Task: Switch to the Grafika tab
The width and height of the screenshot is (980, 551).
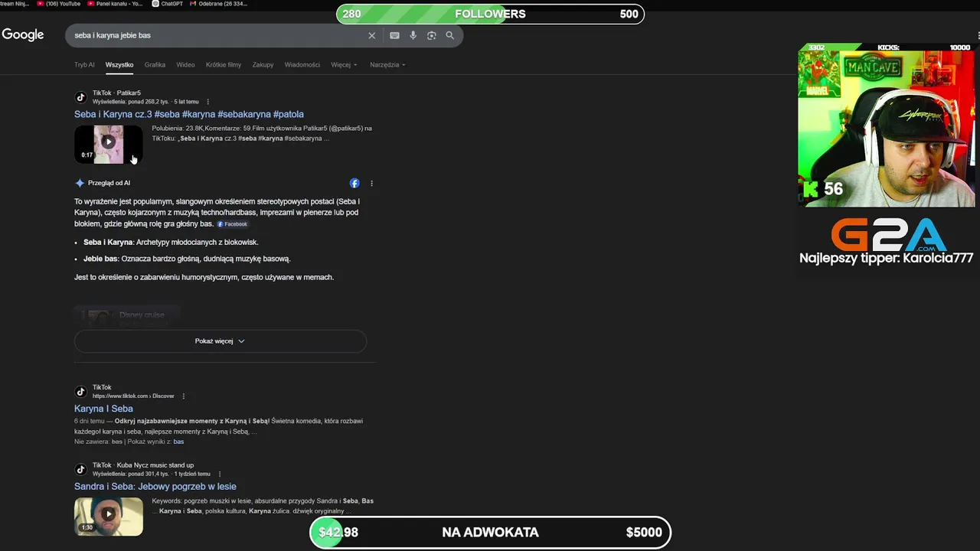Action: click(155, 65)
